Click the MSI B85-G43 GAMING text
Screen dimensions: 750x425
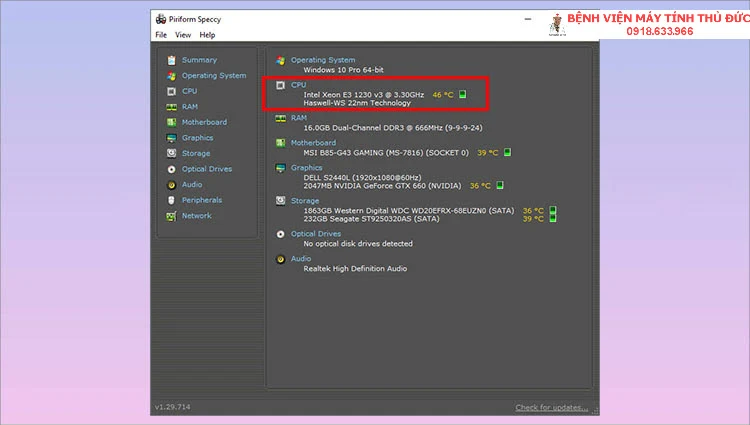pyautogui.click(x=386, y=153)
